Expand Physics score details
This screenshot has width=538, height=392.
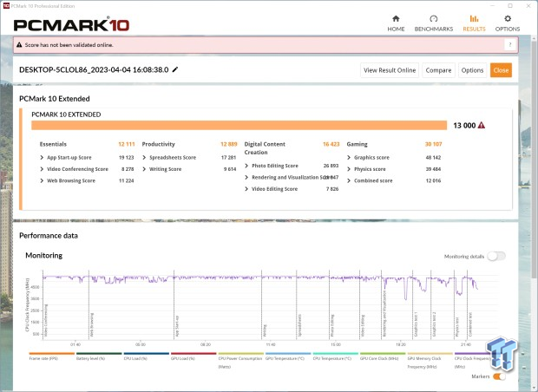click(x=349, y=169)
